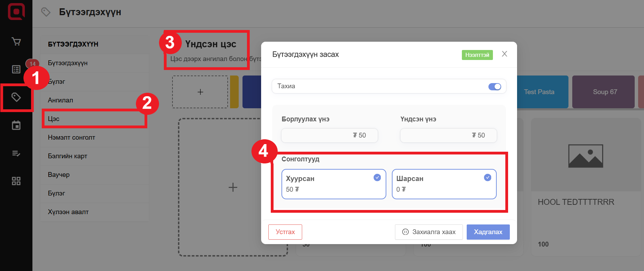Uncheck the Шарсан option
Image resolution: width=644 pixels, height=271 pixels.
coord(487,178)
